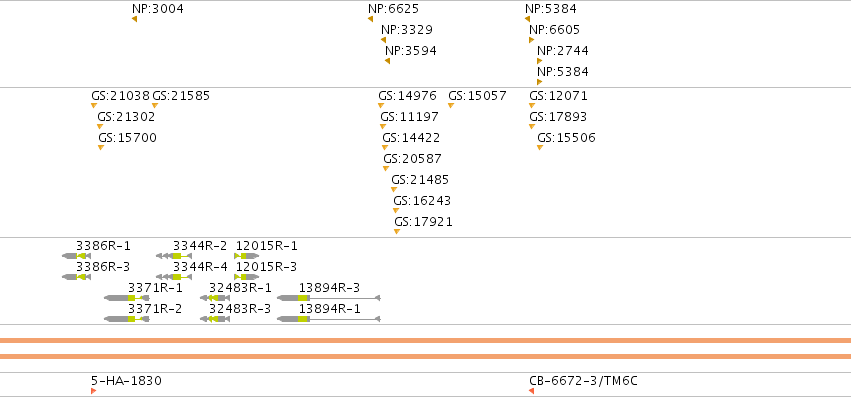
Task: Click the GS:14976 triangle marker
Action: point(381,105)
